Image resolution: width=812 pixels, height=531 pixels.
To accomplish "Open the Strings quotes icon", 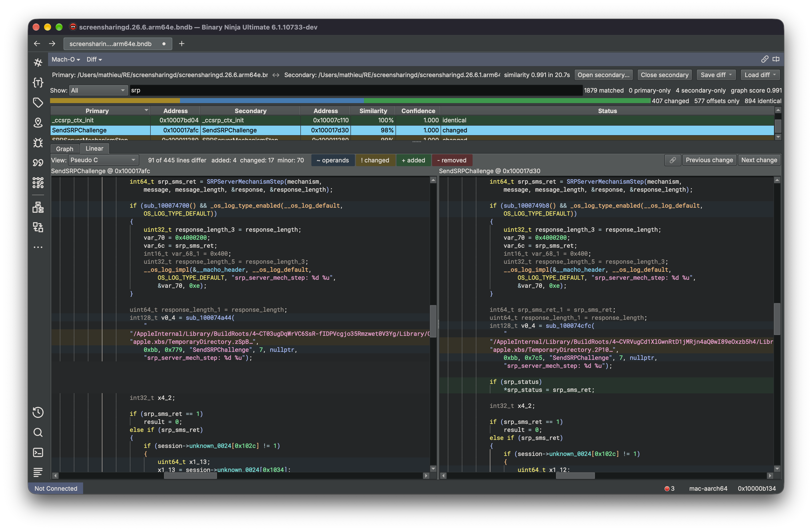I will (38, 163).
